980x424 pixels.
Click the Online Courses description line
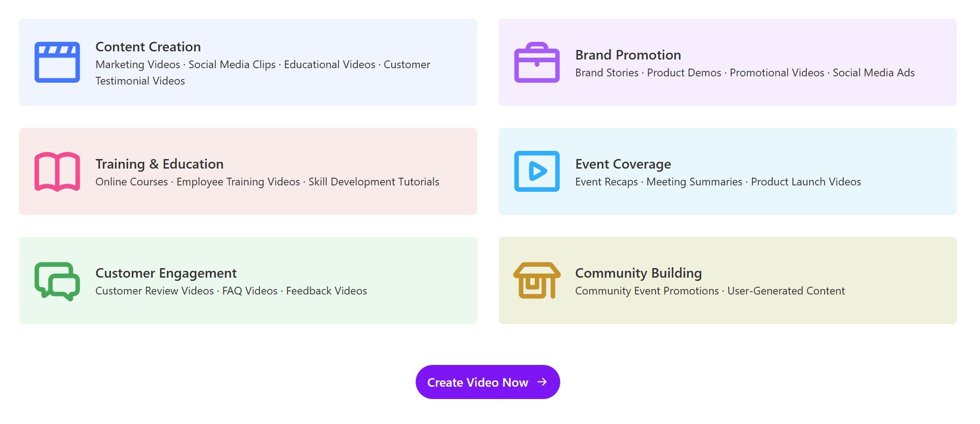click(267, 182)
